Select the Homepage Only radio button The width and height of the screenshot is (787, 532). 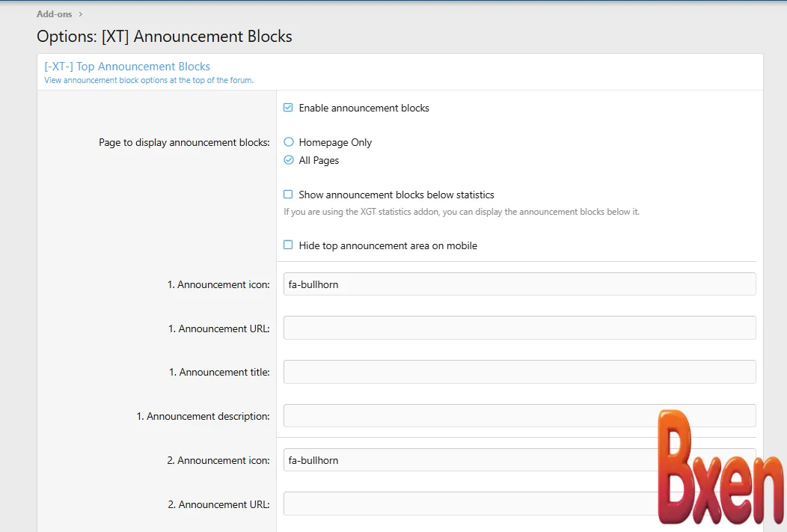pyautogui.click(x=289, y=142)
